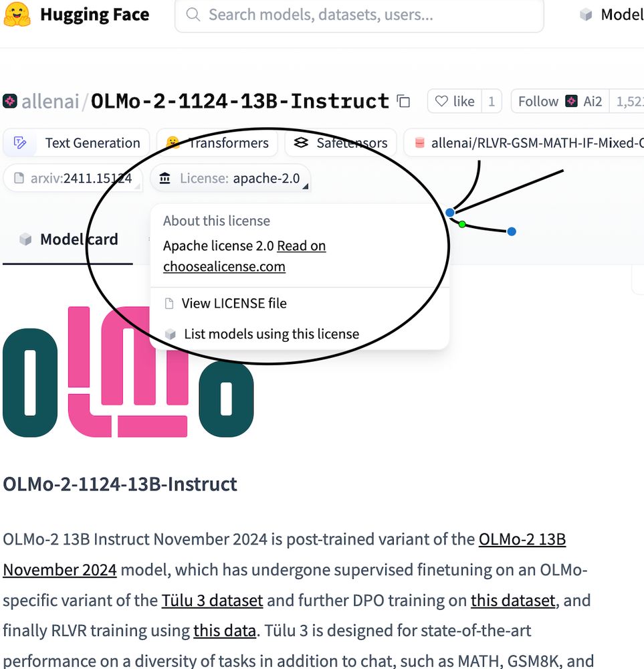Open 'this data' RLVR training link

[225, 631]
